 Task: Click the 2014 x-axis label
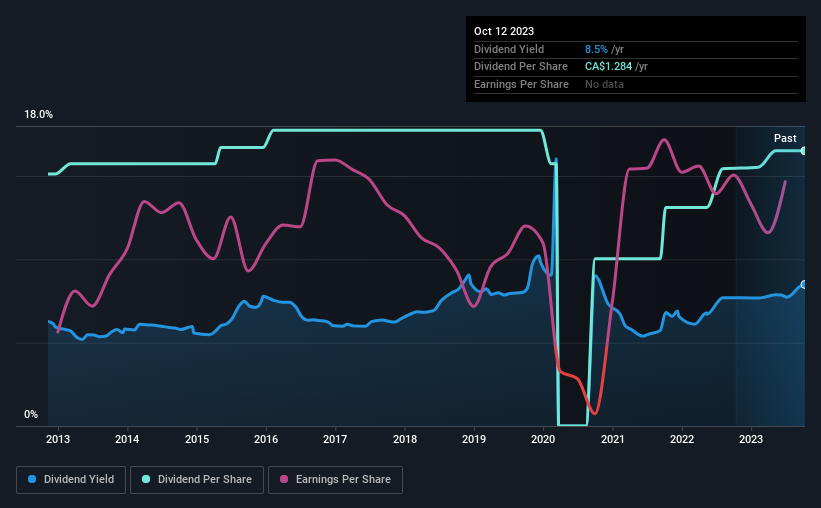(127, 439)
